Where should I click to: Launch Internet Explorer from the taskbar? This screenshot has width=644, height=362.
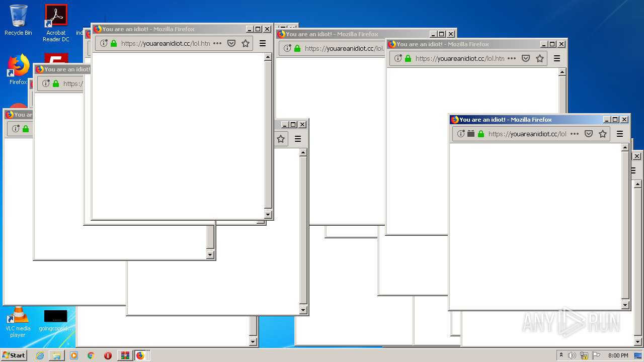(x=40, y=355)
